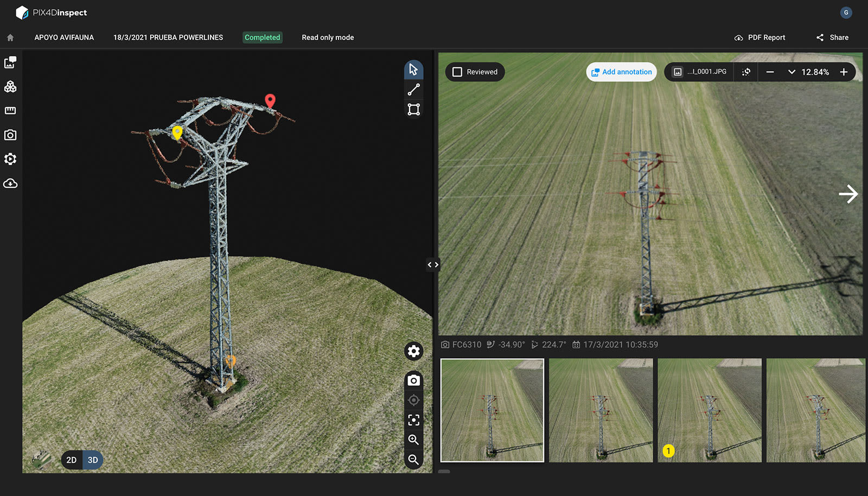The image size is (868, 496).
Task: Switch the model view to 2D
Action: pyautogui.click(x=71, y=460)
